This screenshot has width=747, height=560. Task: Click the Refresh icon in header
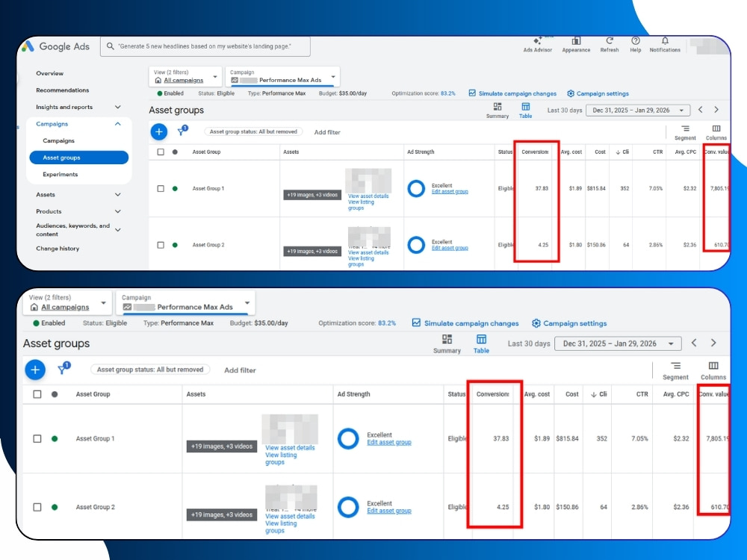tap(610, 41)
